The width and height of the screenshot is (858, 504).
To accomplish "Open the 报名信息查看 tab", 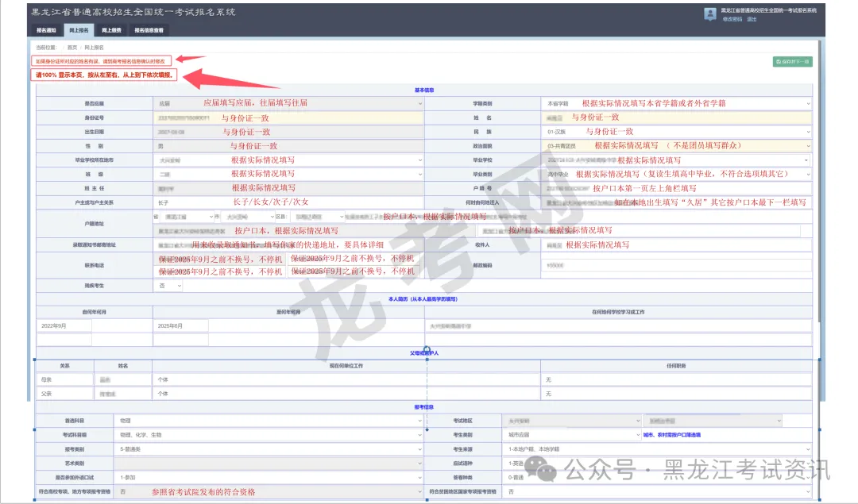I will [x=149, y=30].
